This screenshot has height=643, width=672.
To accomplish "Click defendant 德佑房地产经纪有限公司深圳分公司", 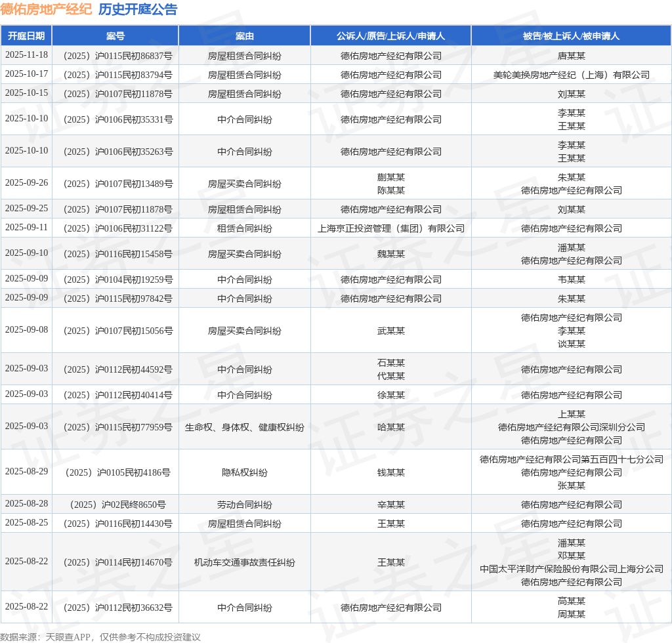I will click(x=572, y=427).
